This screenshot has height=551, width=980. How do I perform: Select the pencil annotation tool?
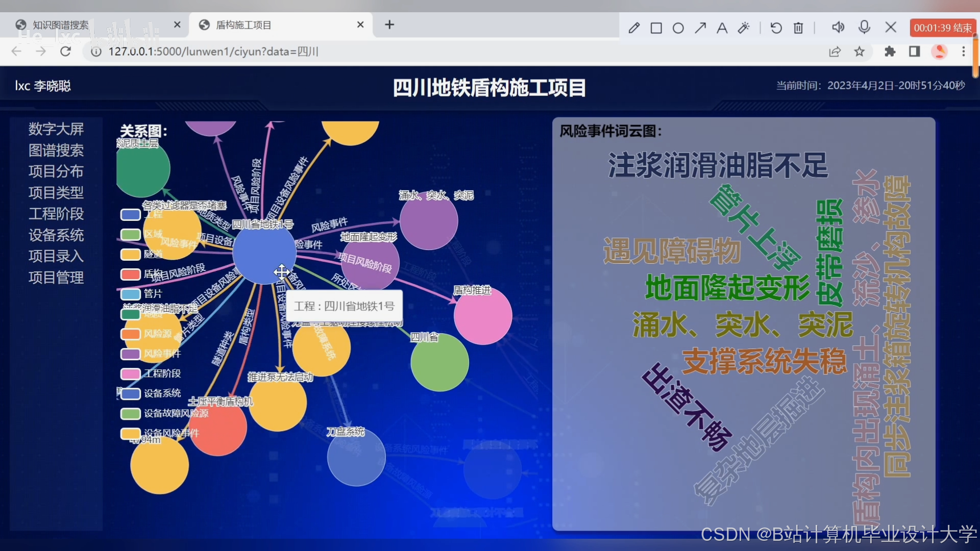coord(634,28)
